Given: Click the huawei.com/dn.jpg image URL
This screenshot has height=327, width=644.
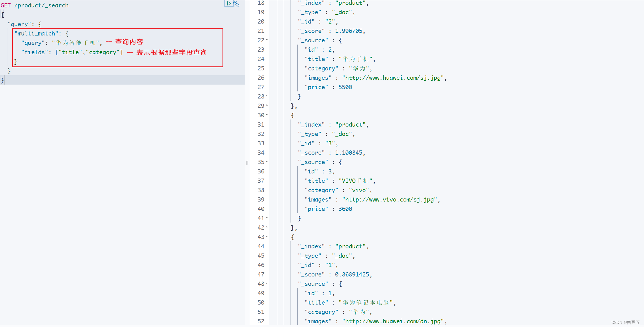Looking at the screenshot, I should click(393, 321).
